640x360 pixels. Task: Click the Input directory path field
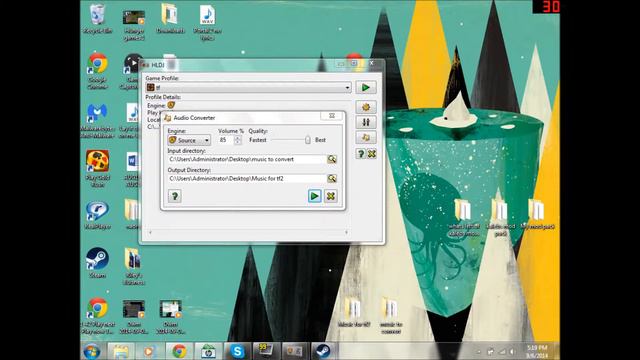(x=247, y=159)
